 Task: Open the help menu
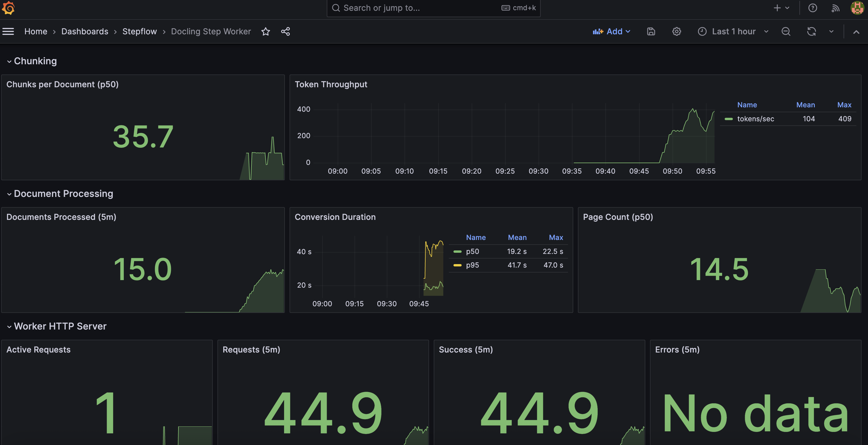point(813,8)
